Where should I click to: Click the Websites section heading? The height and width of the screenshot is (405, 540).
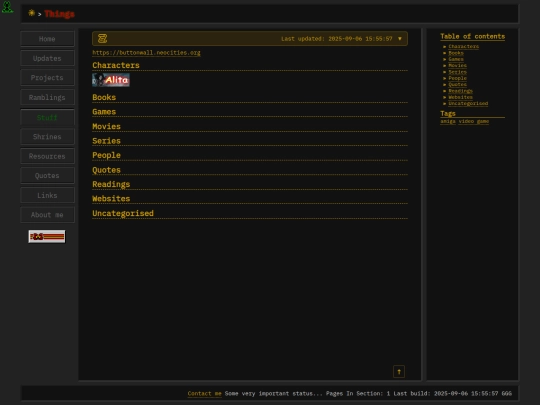point(111,199)
